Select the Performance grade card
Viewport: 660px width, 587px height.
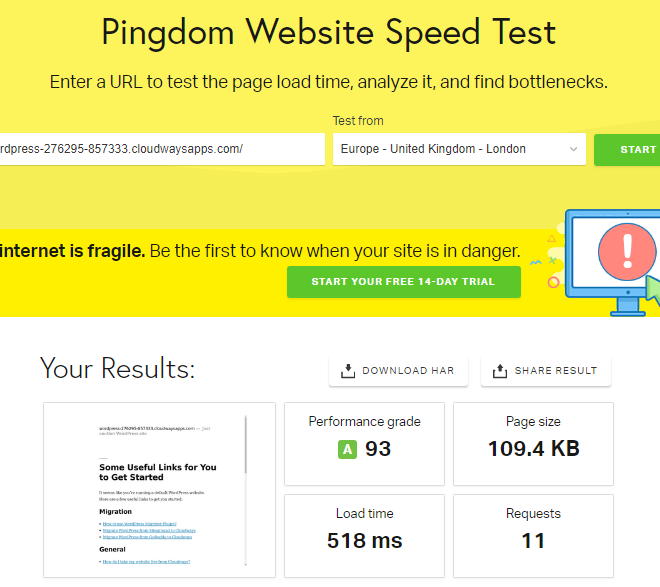click(365, 444)
